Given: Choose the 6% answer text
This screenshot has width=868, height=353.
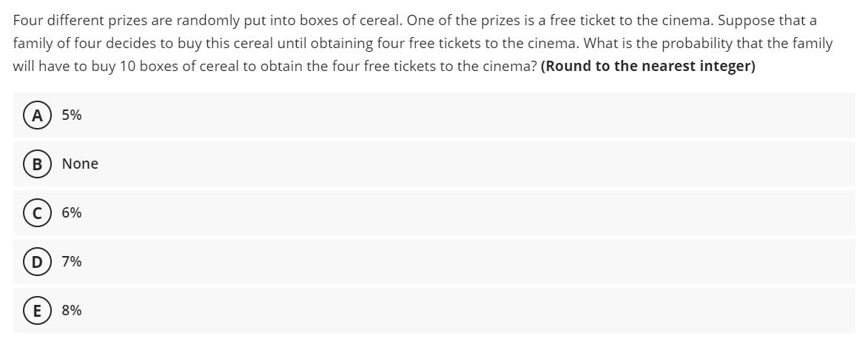Looking at the screenshot, I should click(72, 212).
